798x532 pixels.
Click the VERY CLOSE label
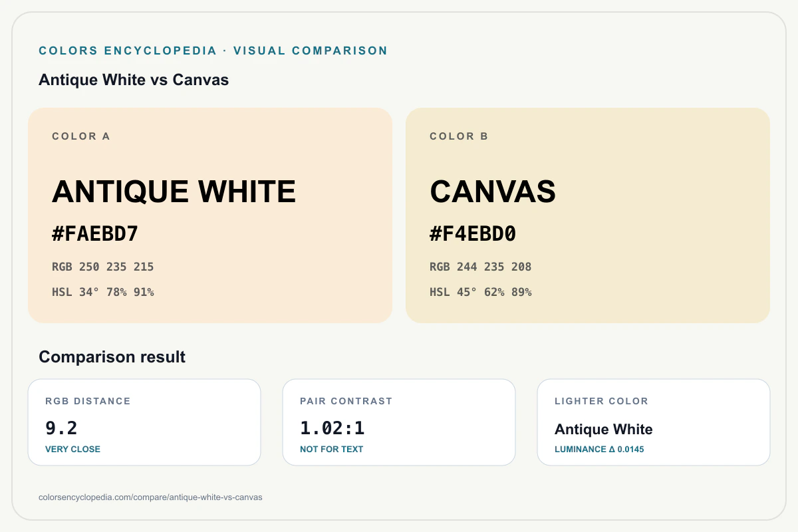point(72,449)
